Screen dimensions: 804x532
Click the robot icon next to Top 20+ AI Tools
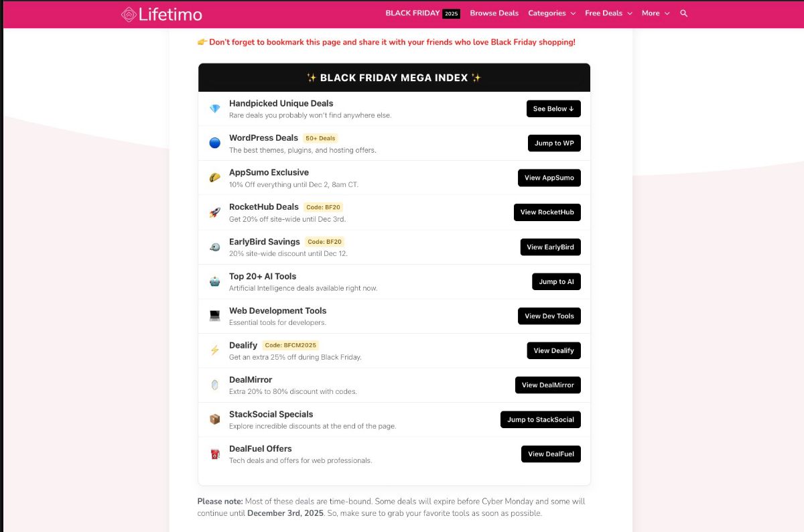[x=214, y=281]
